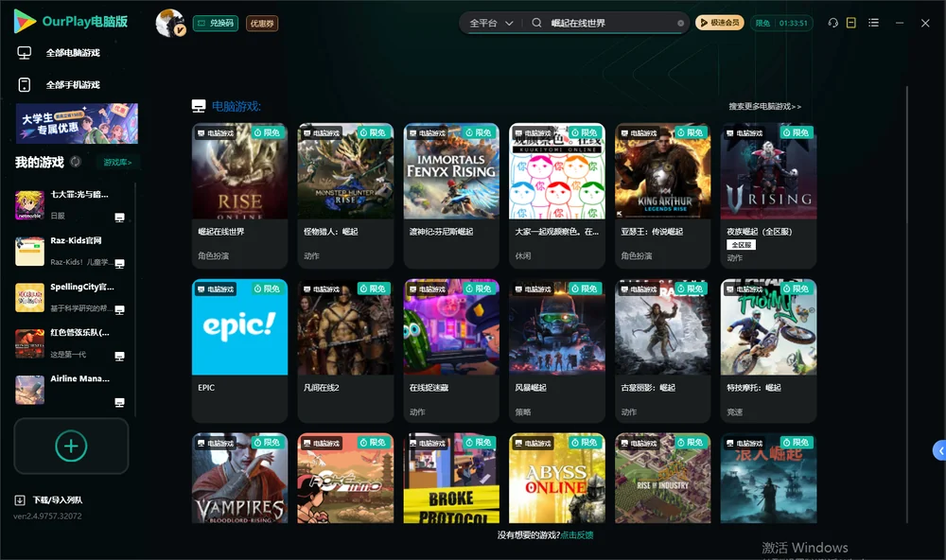The height and width of the screenshot is (560, 946).
Task: Click the plus icon to add a game
Action: coord(71,446)
